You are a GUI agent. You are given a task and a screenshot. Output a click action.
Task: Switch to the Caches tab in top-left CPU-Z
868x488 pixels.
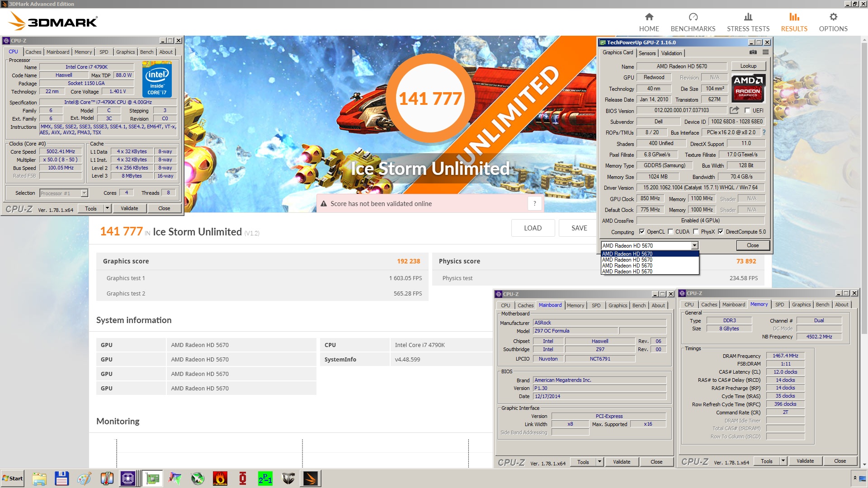pyautogui.click(x=33, y=52)
